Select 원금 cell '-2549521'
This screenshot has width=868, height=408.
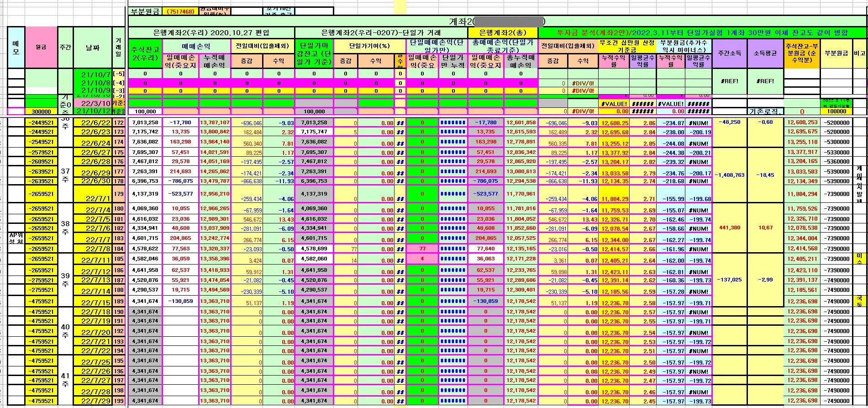click(41, 142)
